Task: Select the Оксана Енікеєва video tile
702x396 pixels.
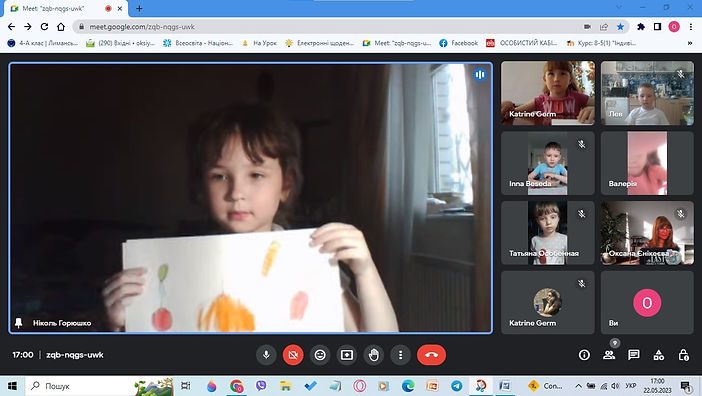Action: (x=647, y=233)
